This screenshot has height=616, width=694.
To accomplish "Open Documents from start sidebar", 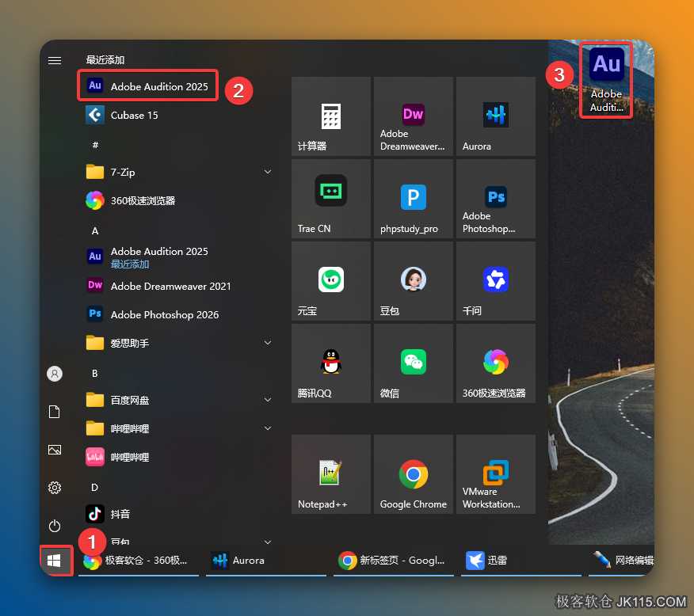I will tap(55, 412).
